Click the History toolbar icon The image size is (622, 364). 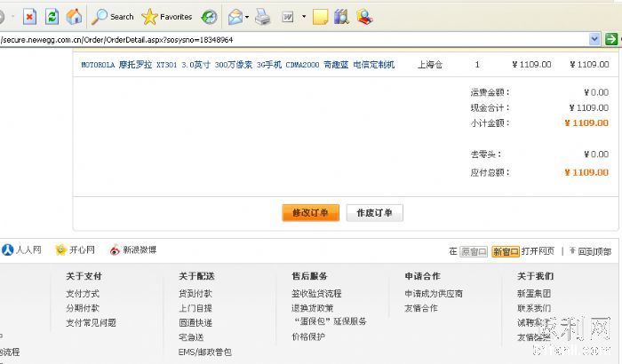pyautogui.click(x=209, y=16)
